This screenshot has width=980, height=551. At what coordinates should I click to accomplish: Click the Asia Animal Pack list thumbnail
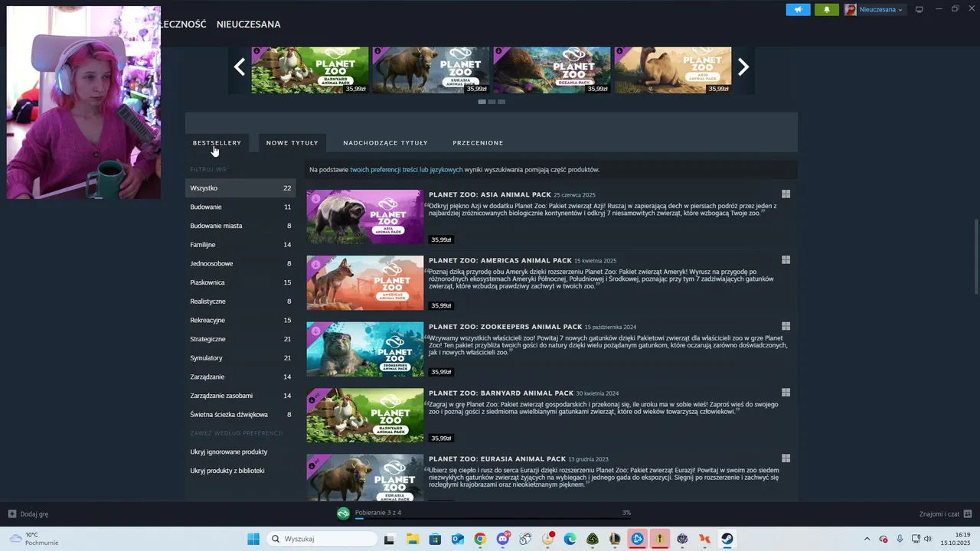(365, 217)
